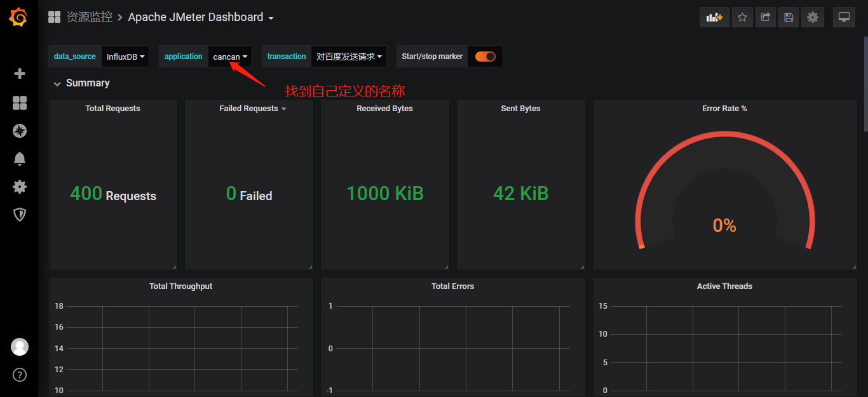868x397 pixels.
Task: Click the Active Threads graph area
Action: (725, 348)
